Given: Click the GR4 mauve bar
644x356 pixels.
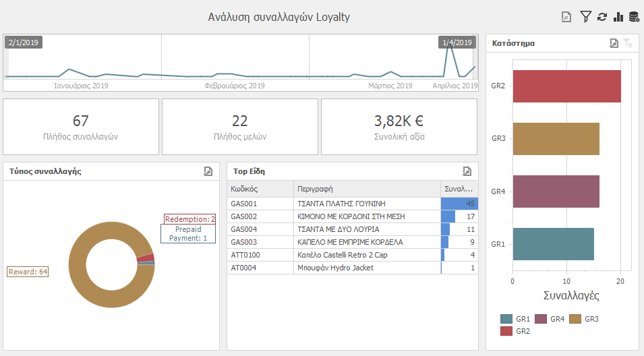Looking at the screenshot, I should 556,191.
